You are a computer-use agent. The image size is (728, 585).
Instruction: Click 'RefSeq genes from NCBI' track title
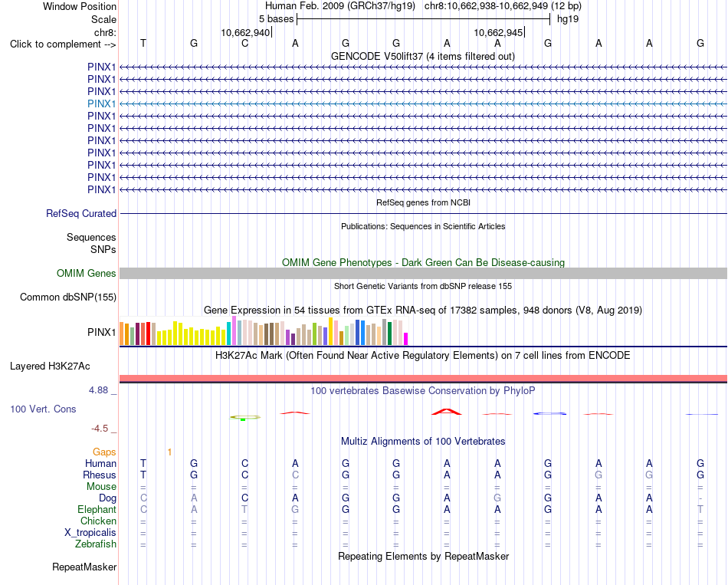click(x=423, y=202)
